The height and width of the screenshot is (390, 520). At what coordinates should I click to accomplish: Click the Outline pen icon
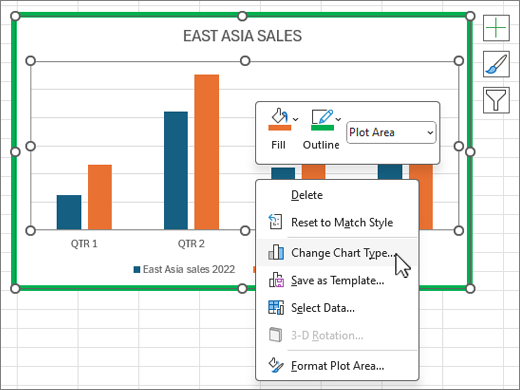[322, 116]
